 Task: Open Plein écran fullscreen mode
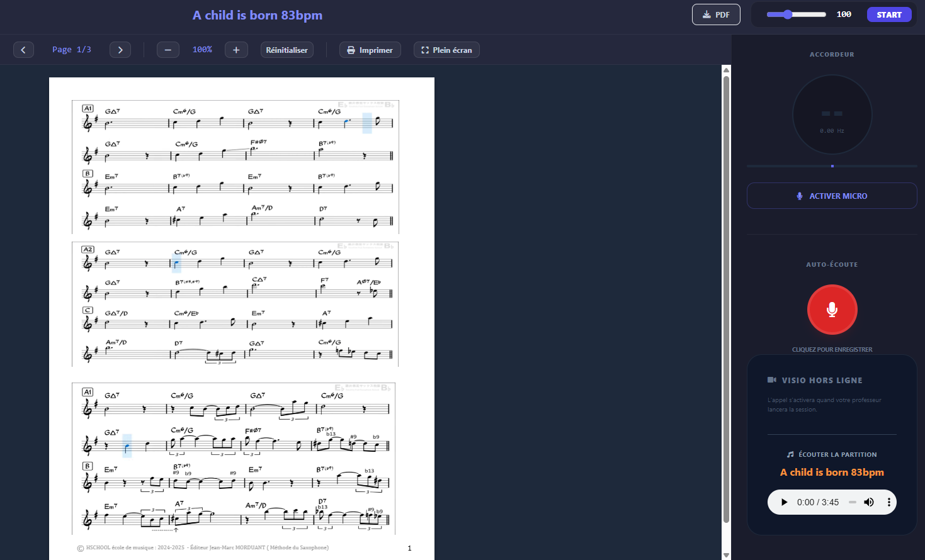(x=446, y=50)
